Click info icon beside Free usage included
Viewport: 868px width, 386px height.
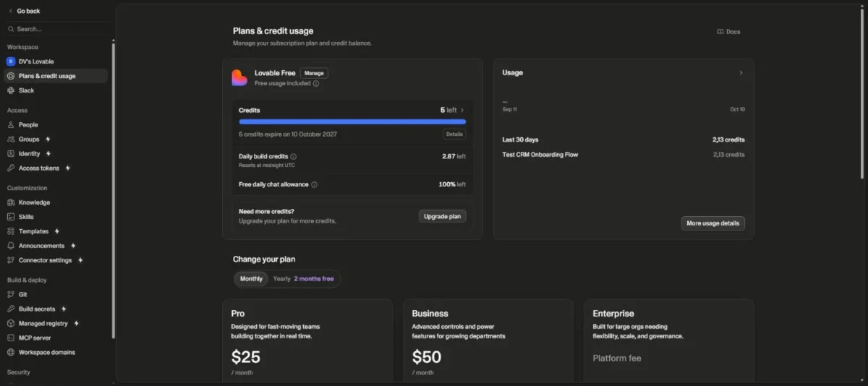[316, 83]
